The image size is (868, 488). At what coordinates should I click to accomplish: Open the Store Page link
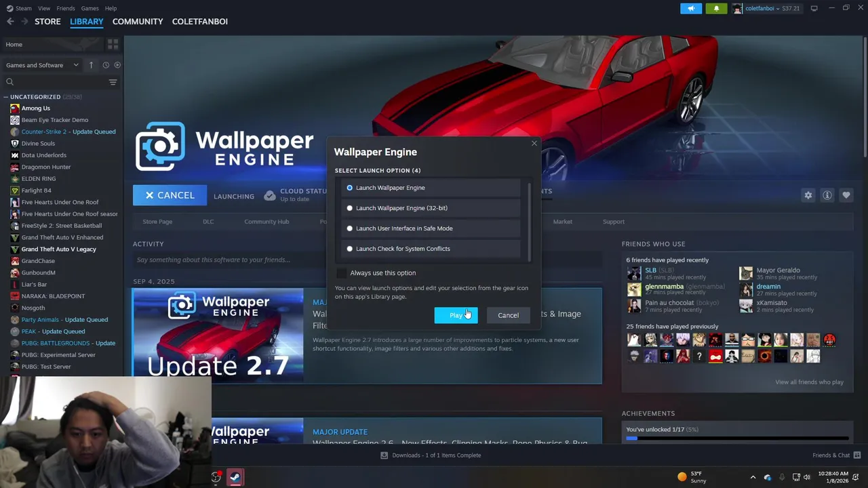pos(157,222)
